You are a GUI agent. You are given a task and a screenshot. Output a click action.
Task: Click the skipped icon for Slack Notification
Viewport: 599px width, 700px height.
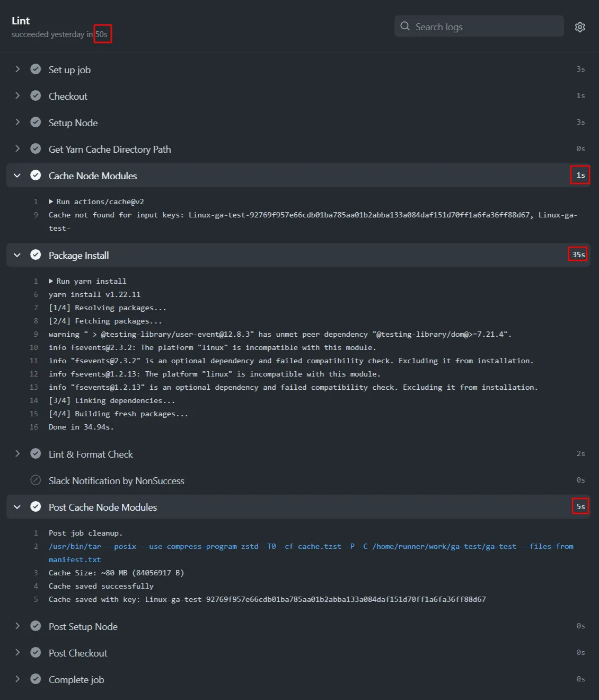[36, 480]
